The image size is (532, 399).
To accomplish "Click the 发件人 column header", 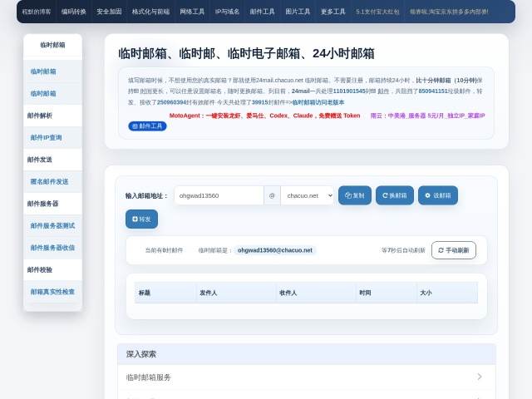I will [236, 293].
